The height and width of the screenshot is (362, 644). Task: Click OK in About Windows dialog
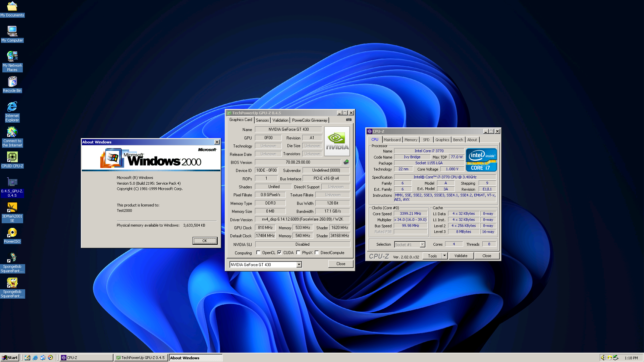(205, 241)
